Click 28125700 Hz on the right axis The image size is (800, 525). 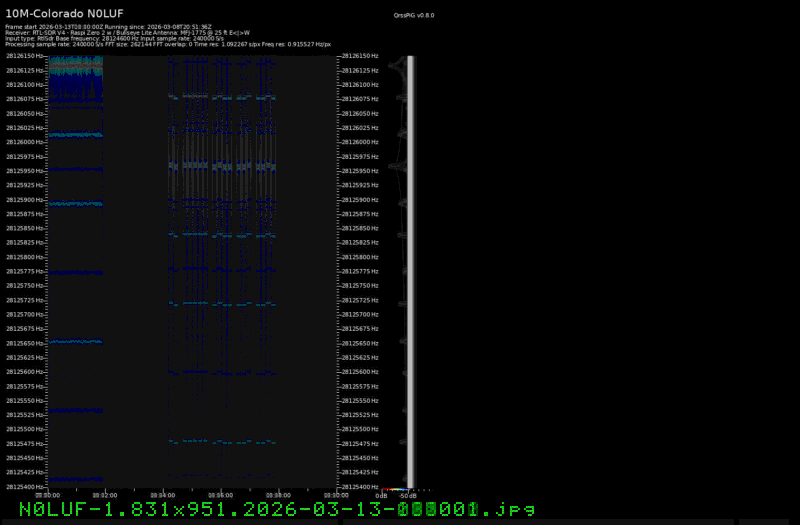360,314
